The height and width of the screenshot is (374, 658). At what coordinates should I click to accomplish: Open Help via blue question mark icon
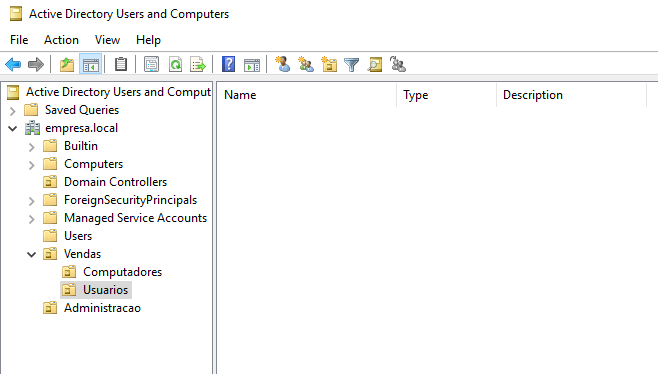coord(228,64)
